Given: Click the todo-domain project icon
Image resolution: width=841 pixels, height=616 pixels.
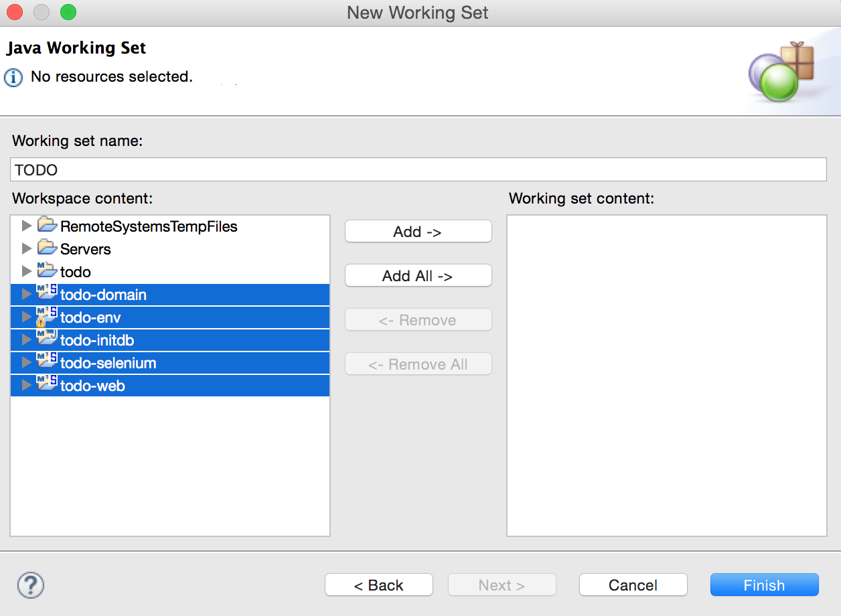Looking at the screenshot, I should pyautogui.click(x=46, y=295).
